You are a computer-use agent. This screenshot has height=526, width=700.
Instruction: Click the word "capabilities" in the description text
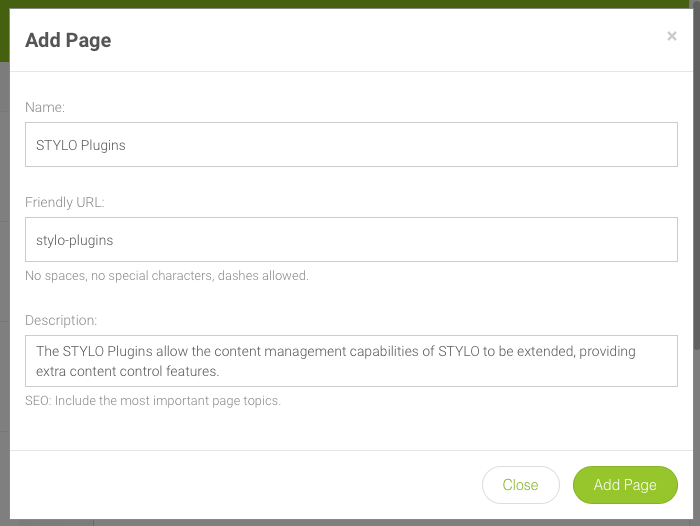390,352
